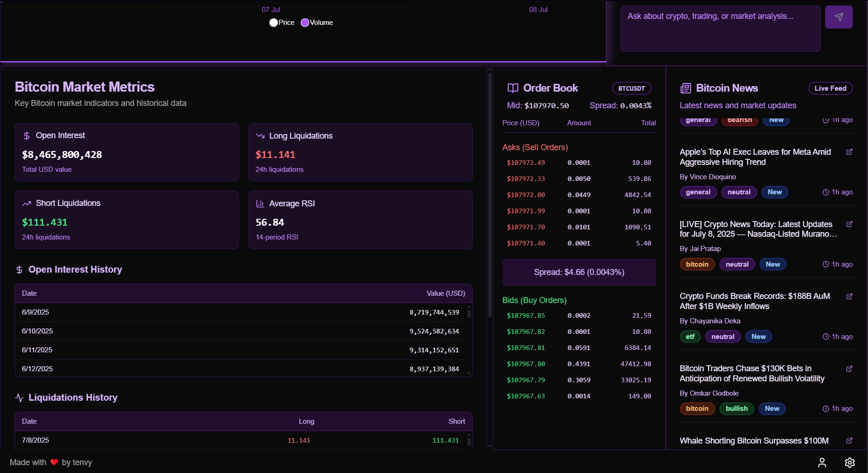
Task: Open external link for Apple's Top AI Exec article
Action: click(x=849, y=152)
